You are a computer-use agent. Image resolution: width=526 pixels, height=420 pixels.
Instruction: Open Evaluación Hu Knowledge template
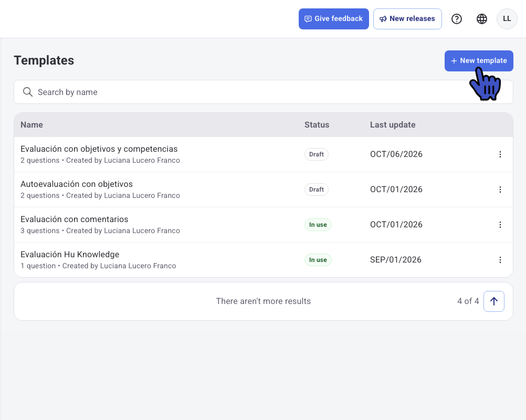[x=70, y=255]
